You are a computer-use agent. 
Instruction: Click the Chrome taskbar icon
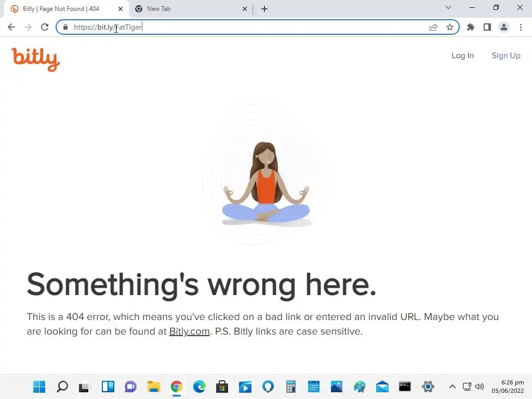(x=177, y=387)
